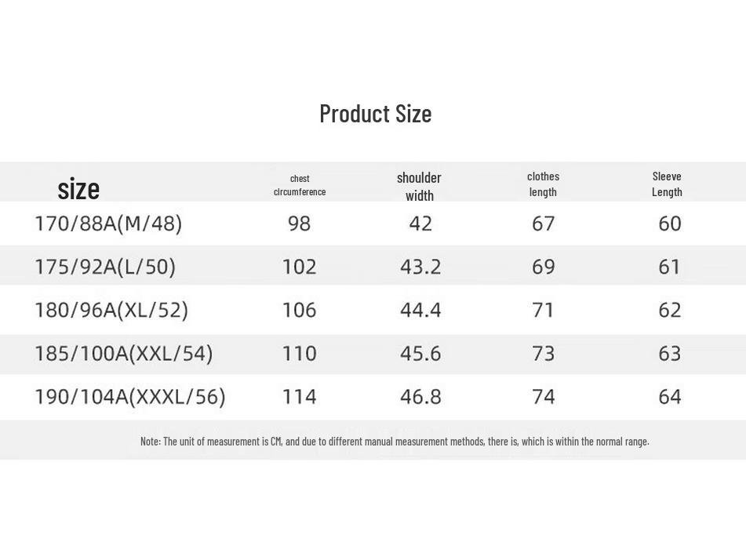Screen dimensions: 746x560
Task: Select clothes length value 74
Action: coord(544,397)
